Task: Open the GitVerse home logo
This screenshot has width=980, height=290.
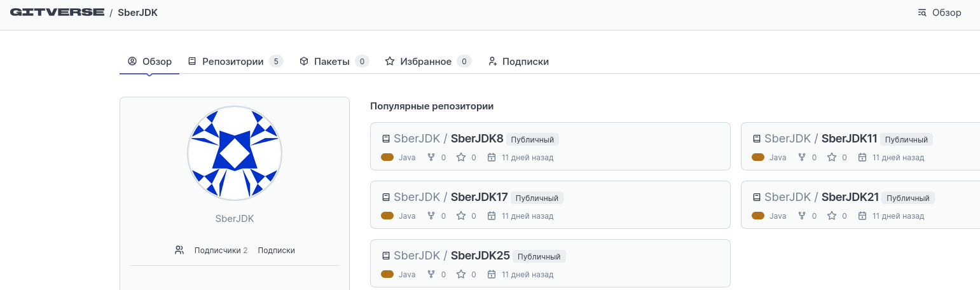Action: [57, 12]
